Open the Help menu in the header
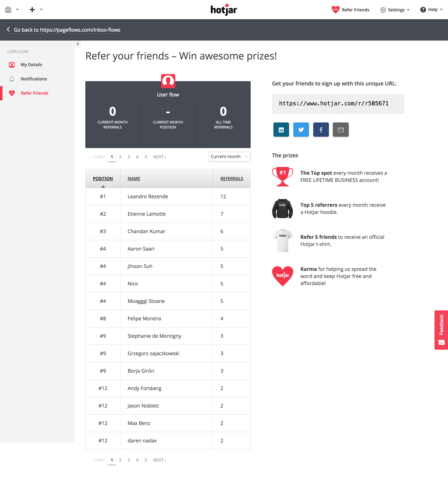 pyautogui.click(x=431, y=10)
